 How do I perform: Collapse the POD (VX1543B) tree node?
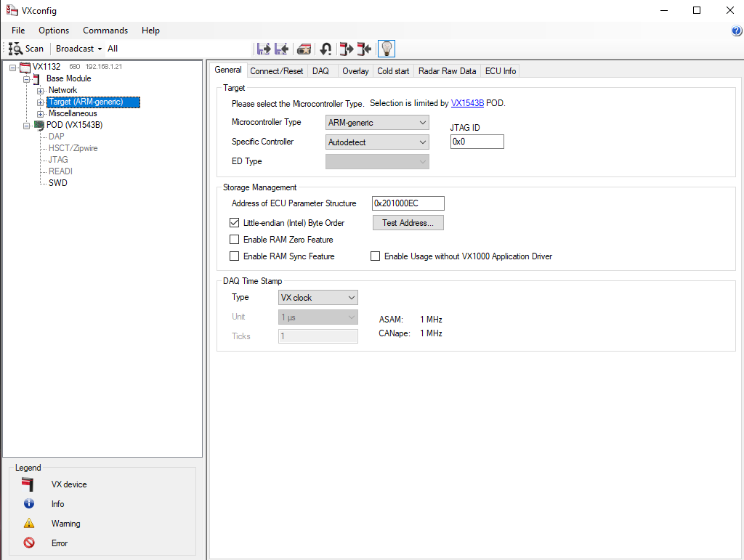point(27,126)
